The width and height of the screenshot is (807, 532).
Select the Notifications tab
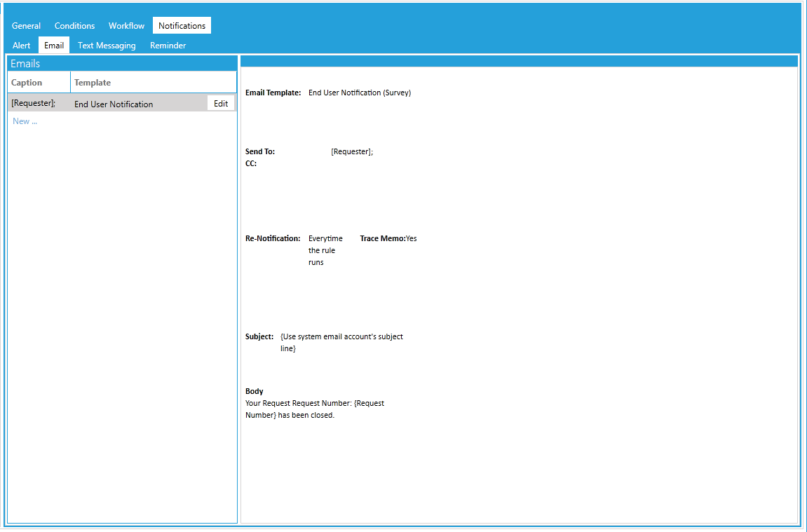pyautogui.click(x=182, y=26)
